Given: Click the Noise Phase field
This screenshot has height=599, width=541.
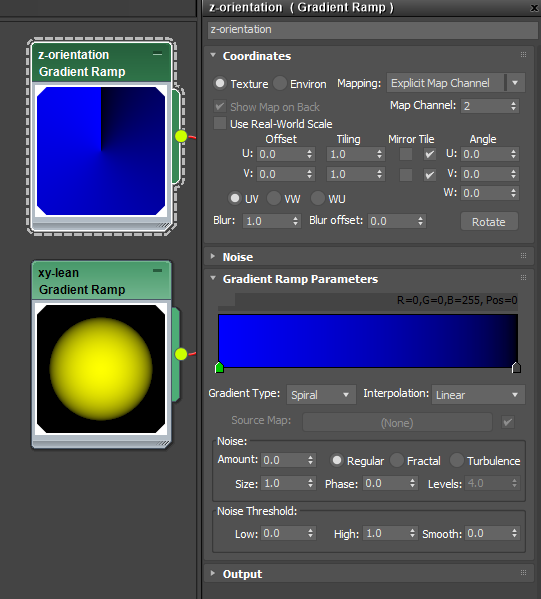Looking at the screenshot, I should click(x=386, y=483).
